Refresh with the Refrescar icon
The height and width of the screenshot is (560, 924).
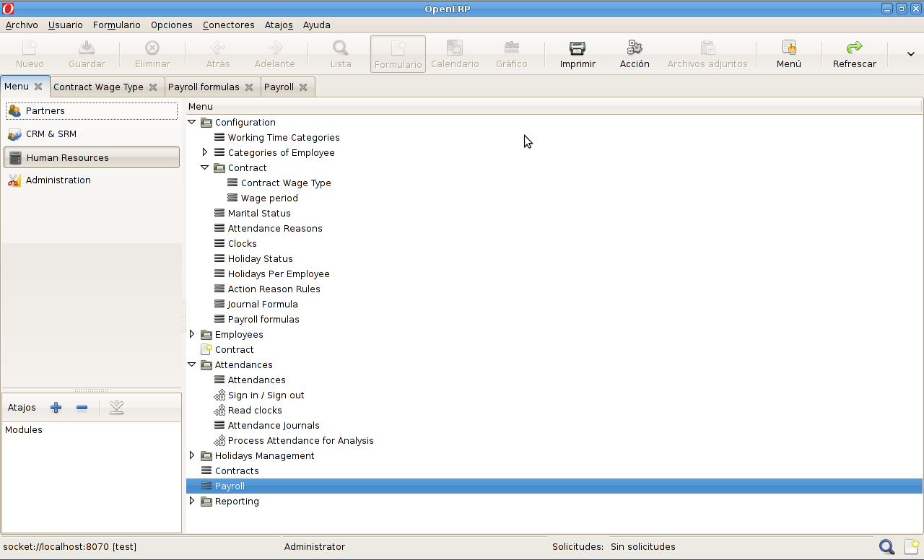tap(855, 48)
